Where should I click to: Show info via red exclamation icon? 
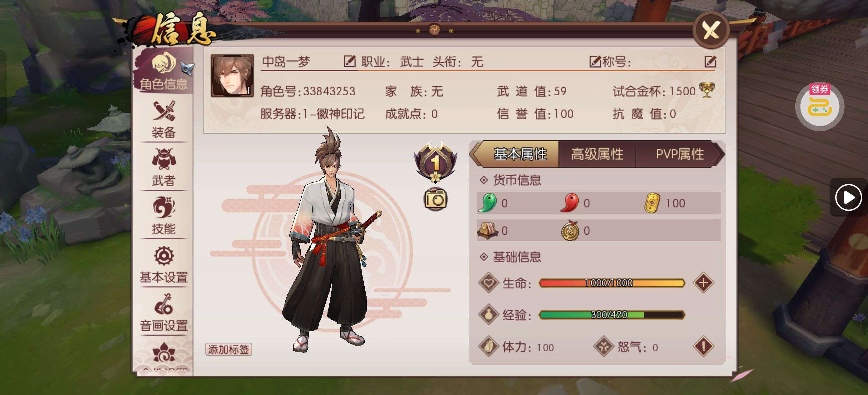click(703, 346)
